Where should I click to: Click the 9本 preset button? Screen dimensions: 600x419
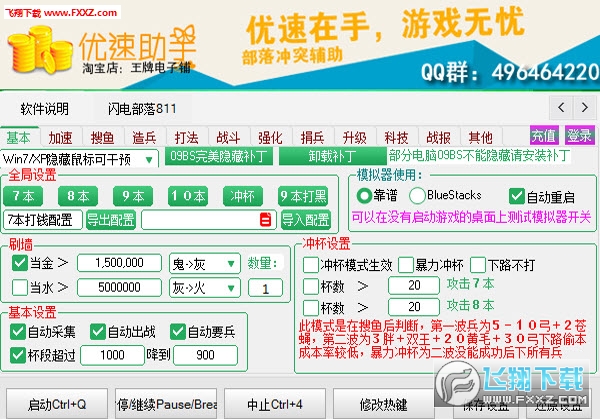click(x=133, y=196)
